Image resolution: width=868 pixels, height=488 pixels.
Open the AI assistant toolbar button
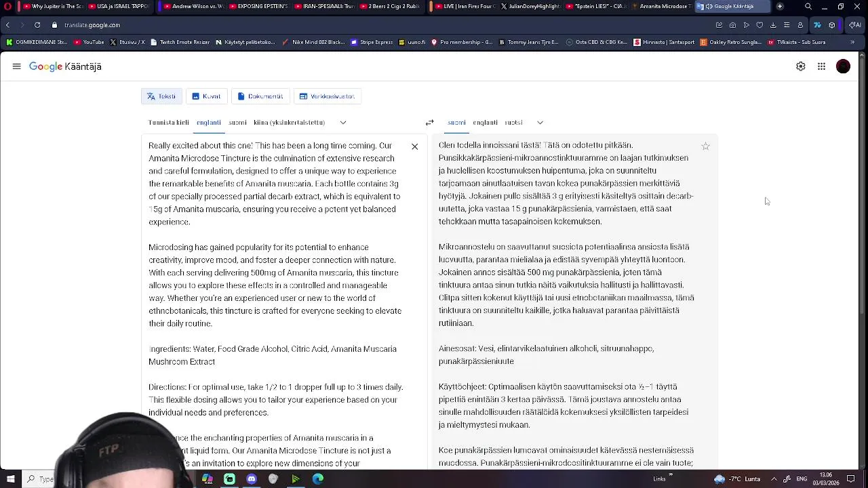click(x=854, y=25)
